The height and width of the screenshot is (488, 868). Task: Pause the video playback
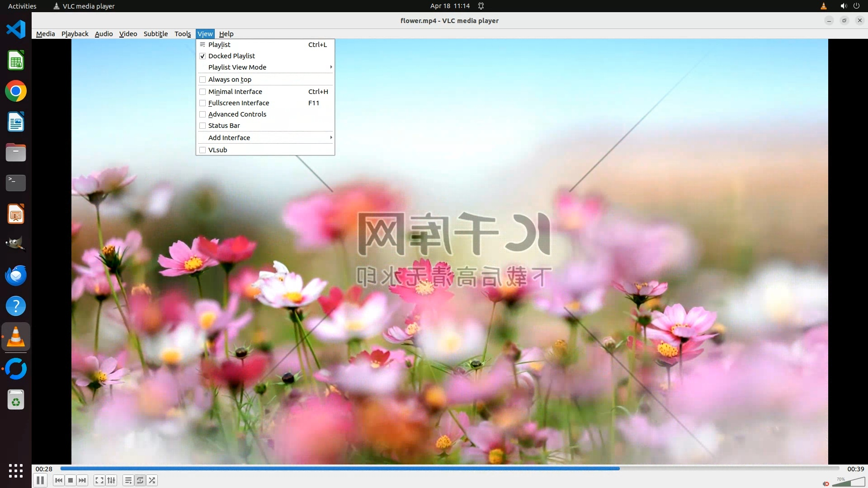pos(40,480)
